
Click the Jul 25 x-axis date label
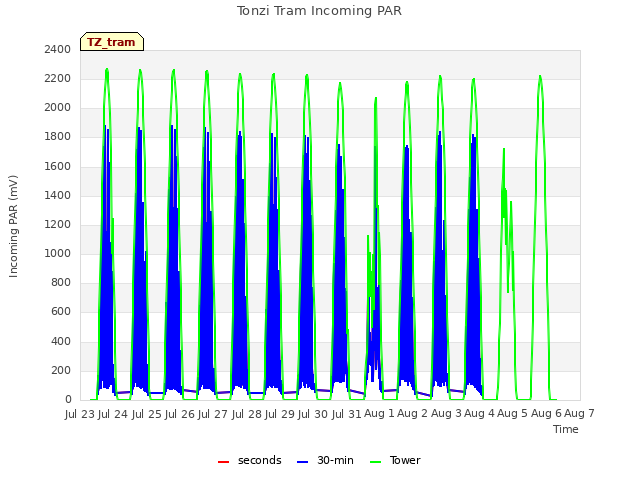pos(146,414)
